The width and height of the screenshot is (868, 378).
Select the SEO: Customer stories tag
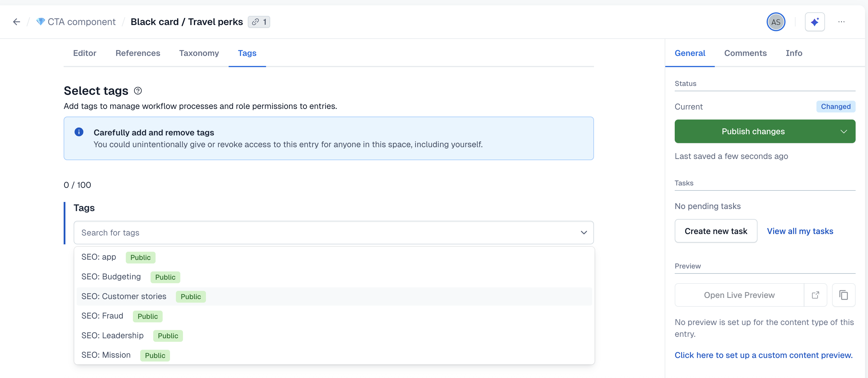click(x=124, y=296)
